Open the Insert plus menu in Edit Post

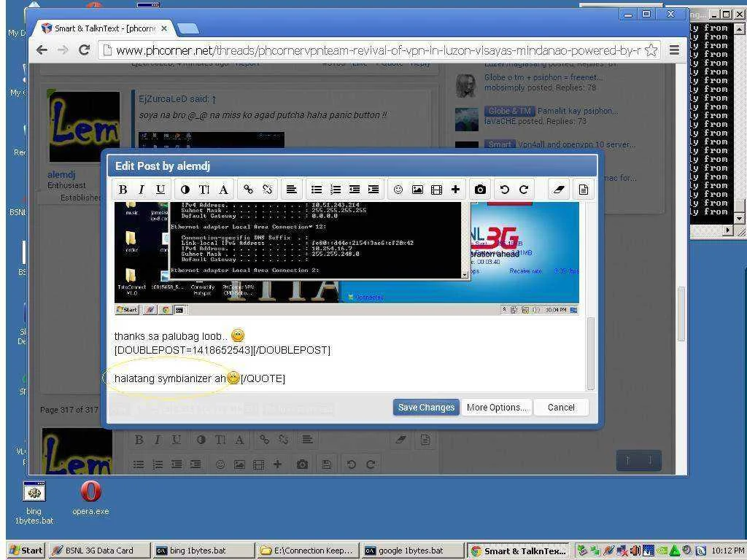(455, 190)
